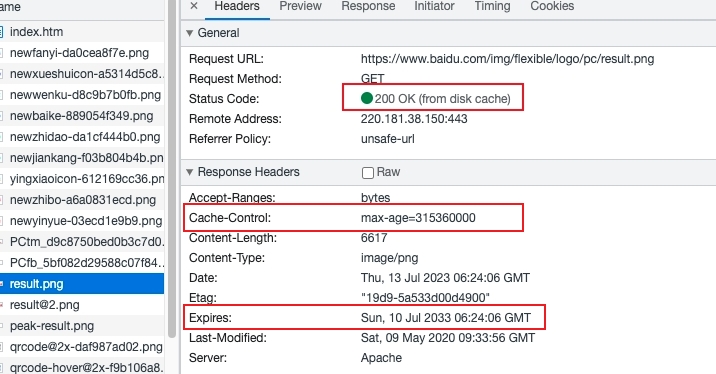
Task: Click the Expires date value
Action: click(x=446, y=318)
